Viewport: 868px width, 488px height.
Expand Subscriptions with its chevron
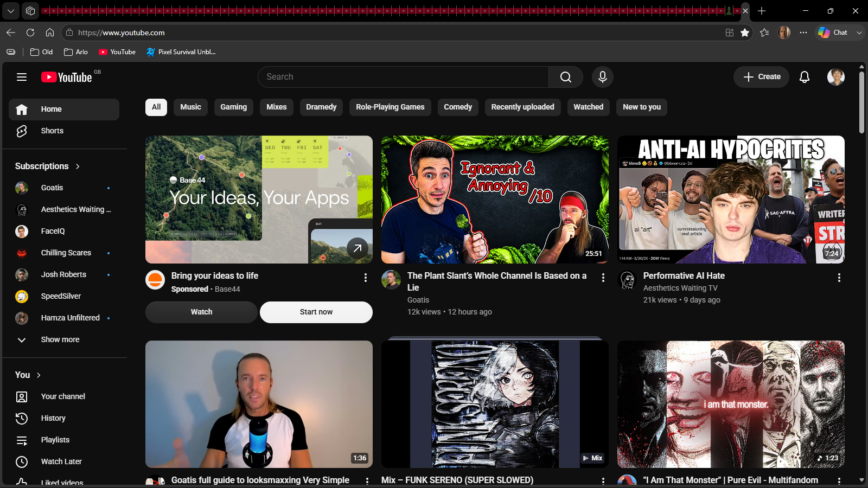tap(78, 166)
